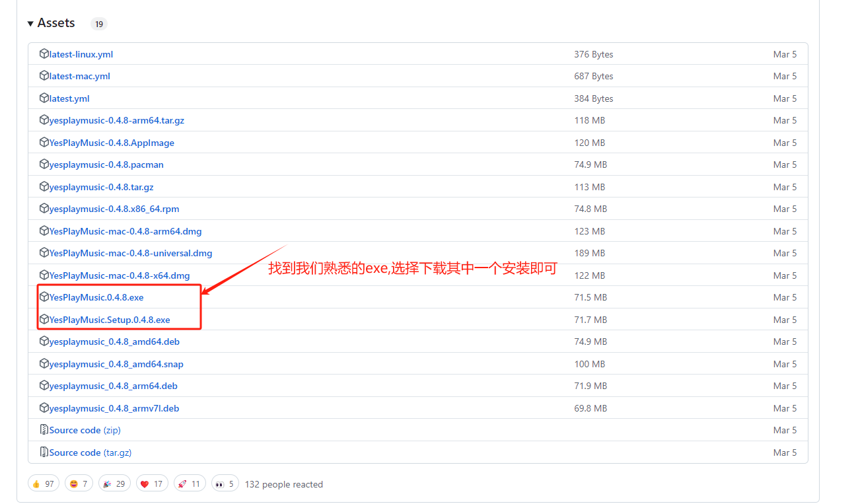
Task: Download latest.yml file
Action: [x=69, y=98]
